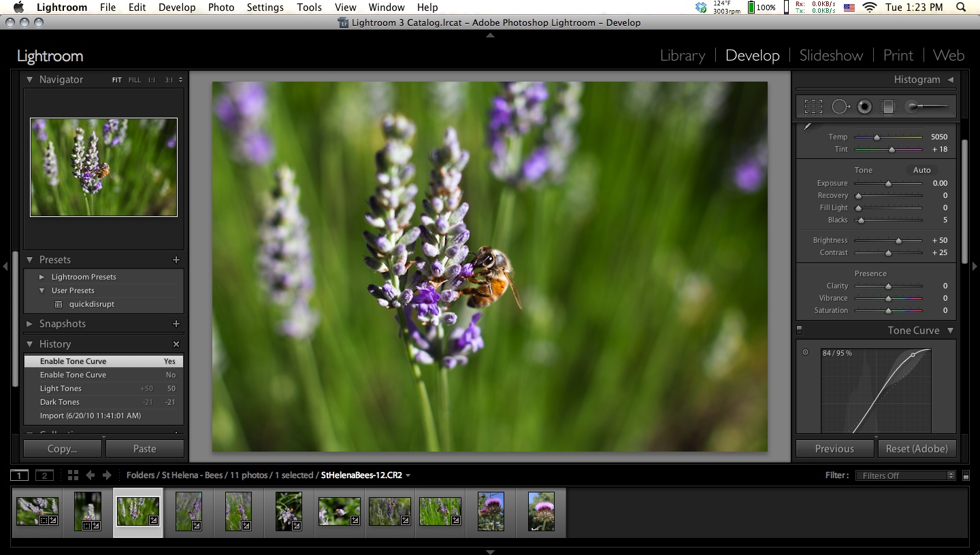Adjust the Temp slider handle
Image resolution: width=980 pixels, height=555 pixels.
pyautogui.click(x=877, y=137)
